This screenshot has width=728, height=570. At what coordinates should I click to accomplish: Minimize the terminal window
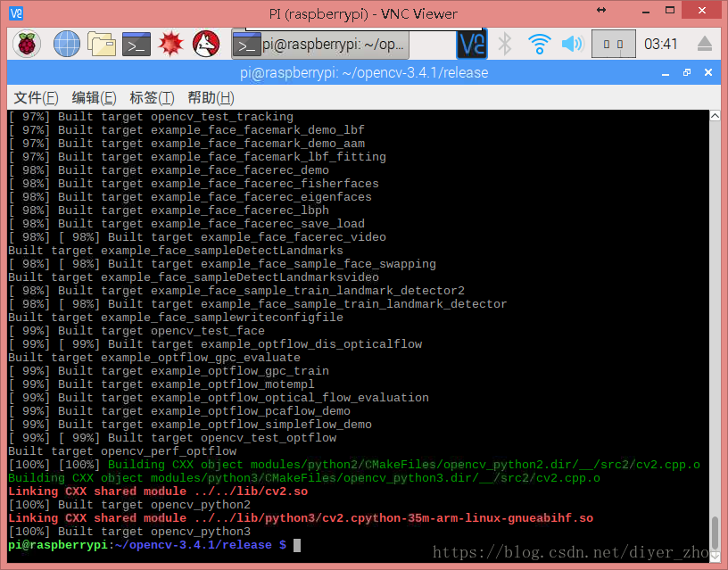coord(666,73)
